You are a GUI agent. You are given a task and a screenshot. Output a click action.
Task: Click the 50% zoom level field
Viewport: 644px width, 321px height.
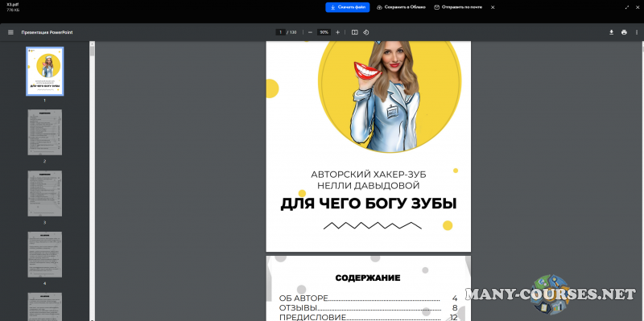(x=324, y=32)
